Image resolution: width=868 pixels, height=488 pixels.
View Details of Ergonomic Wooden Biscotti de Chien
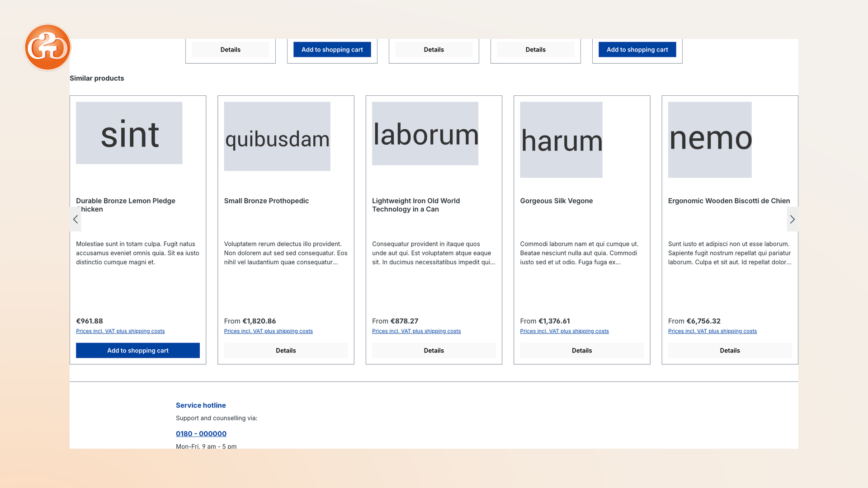pyautogui.click(x=730, y=351)
